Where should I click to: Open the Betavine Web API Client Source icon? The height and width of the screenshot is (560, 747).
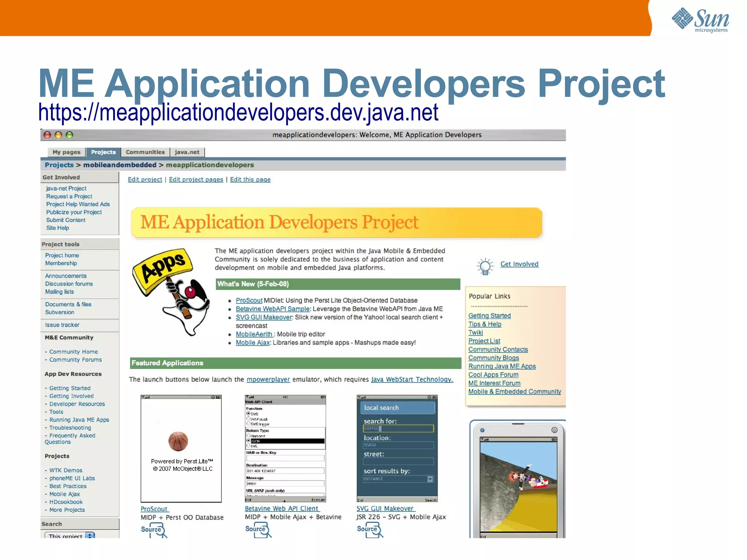pyautogui.click(x=258, y=530)
